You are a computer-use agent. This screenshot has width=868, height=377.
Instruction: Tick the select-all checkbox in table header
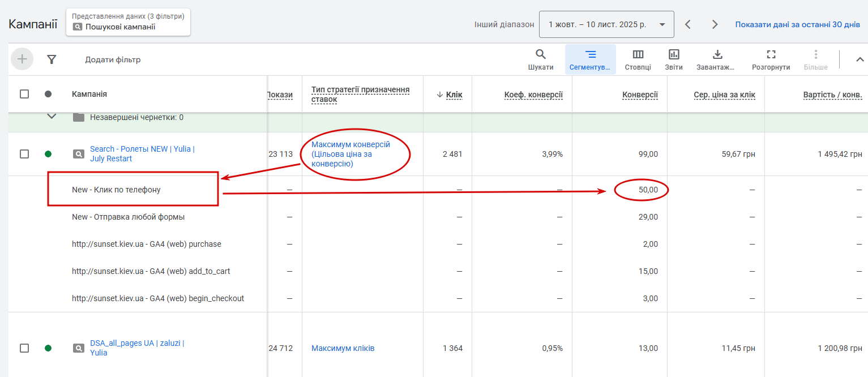tap(24, 94)
